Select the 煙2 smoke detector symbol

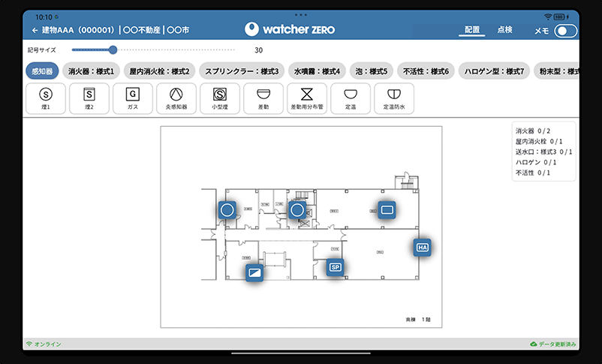coord(89,98)
